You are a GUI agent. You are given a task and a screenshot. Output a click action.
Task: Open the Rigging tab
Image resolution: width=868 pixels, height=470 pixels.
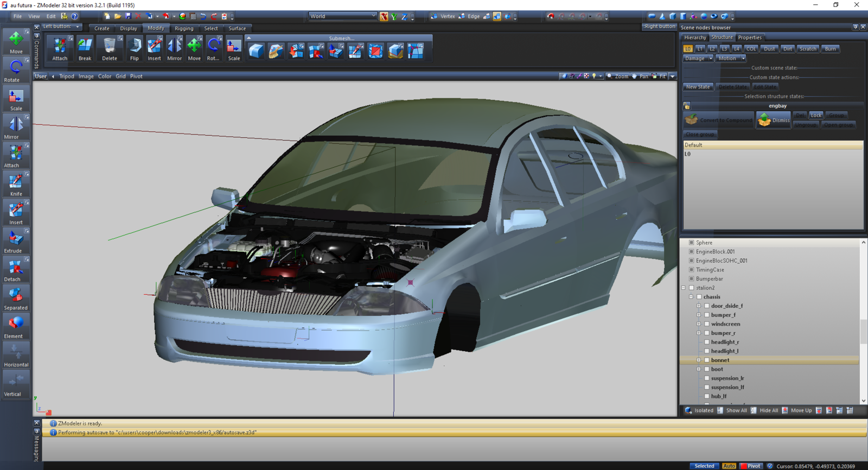click(x=184, y=28)
